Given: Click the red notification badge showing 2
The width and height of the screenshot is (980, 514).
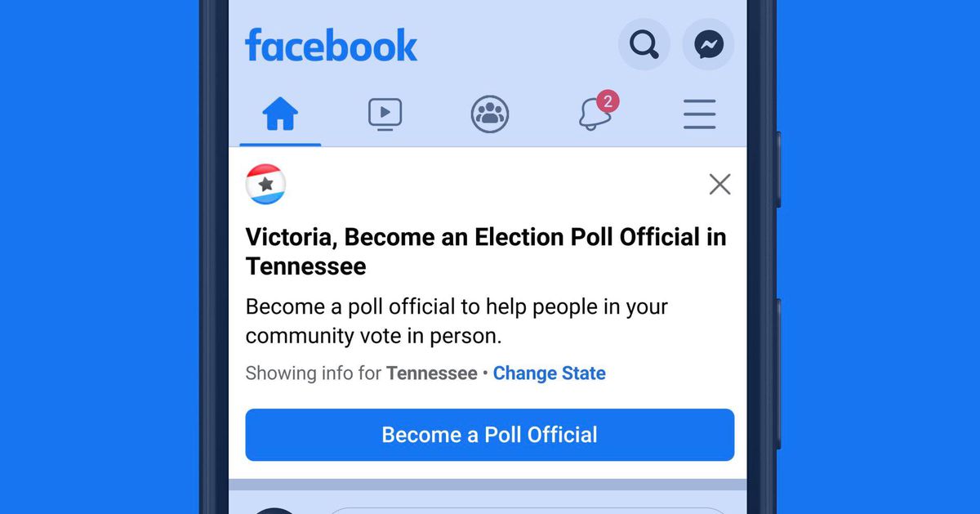Looking at the screenshot, I should point(608,101).
